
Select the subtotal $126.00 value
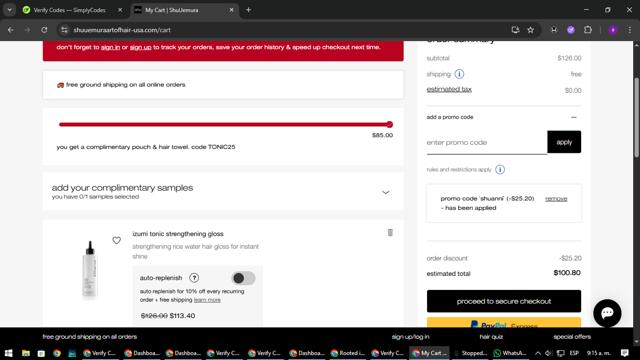click(569, 58)
